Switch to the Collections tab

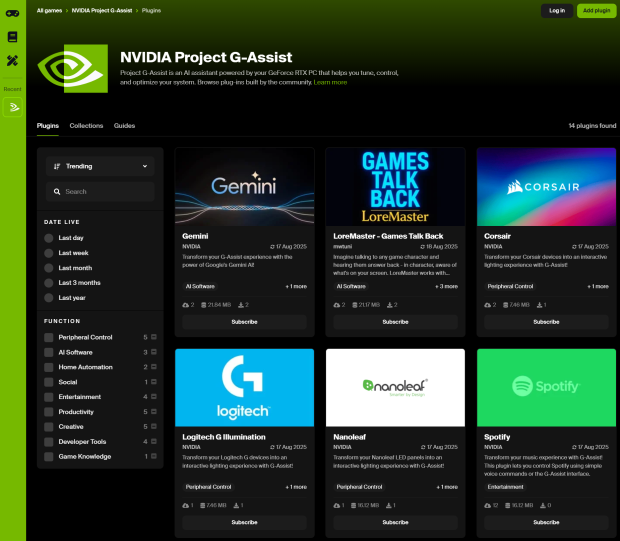[86, 126]
